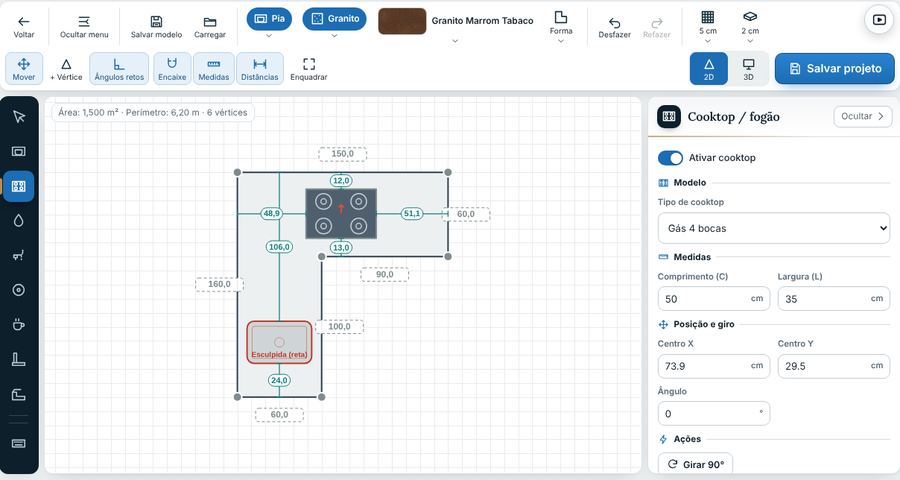900x480 pixels.
Task: Toggle Ângulos retos option
Action: tap(119, 68)
